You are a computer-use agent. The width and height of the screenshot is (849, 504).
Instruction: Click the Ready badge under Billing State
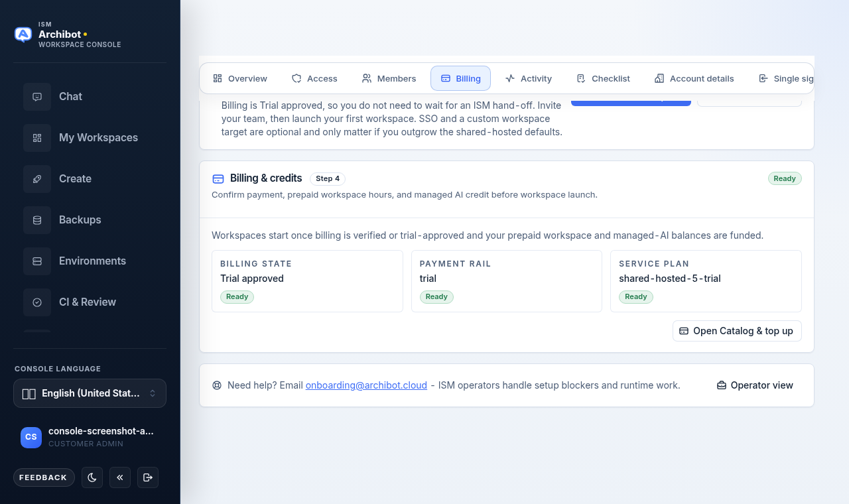237,296
